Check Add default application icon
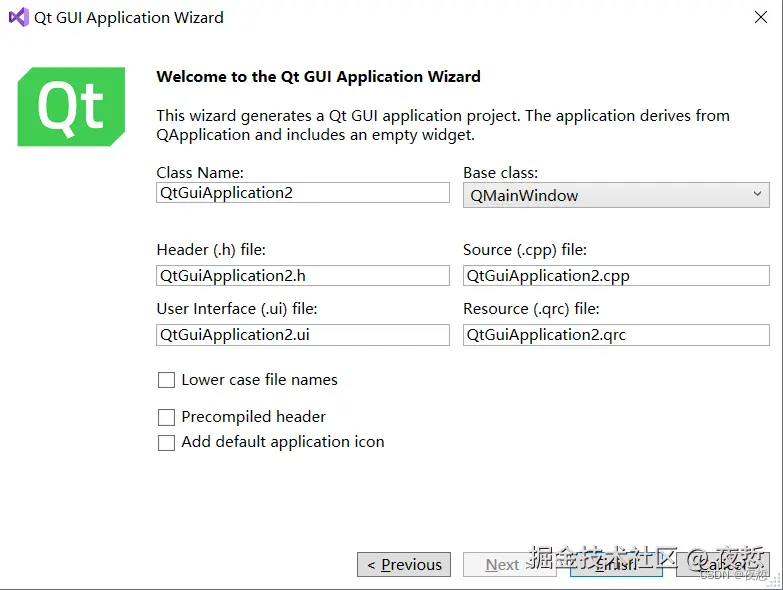783x590 pixels. pyautogui.click(x=166, y=442)
